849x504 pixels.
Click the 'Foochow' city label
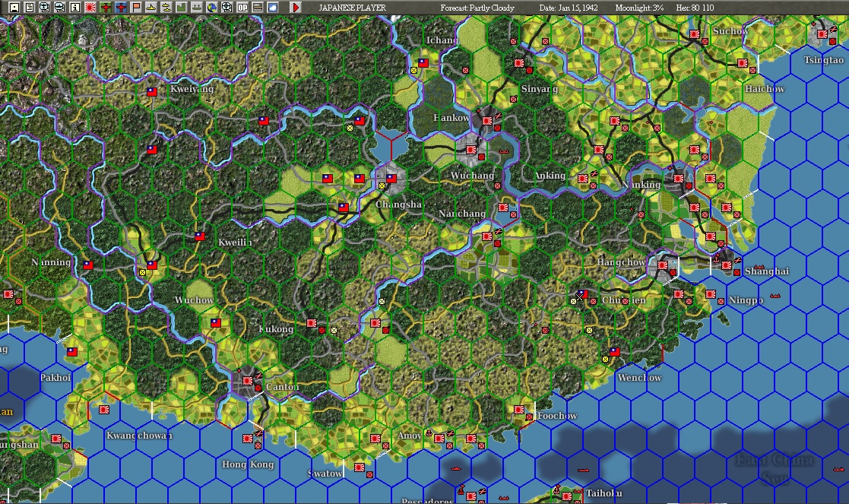(x=557, y=416)
